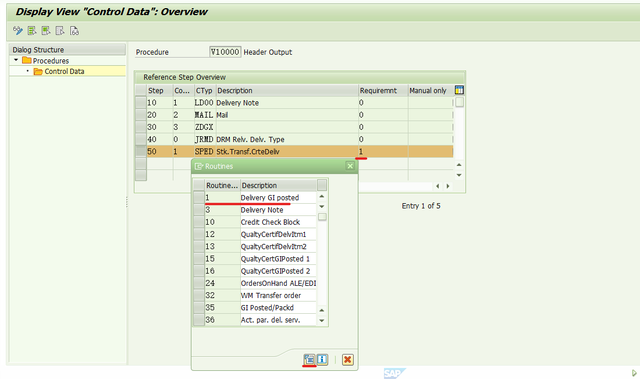This screenshot has width=640, height=379.
Task: Open the Control Data tree node
Action: [x=64, y=71]
